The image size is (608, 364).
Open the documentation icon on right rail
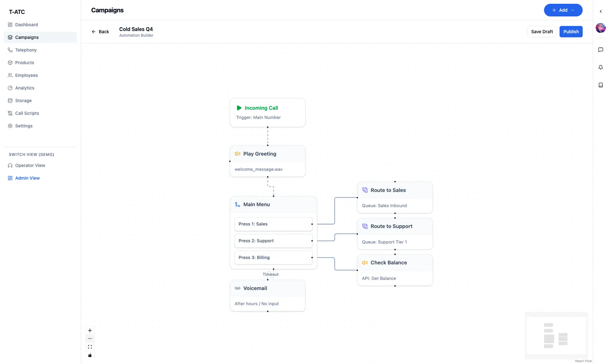(600, 85)
